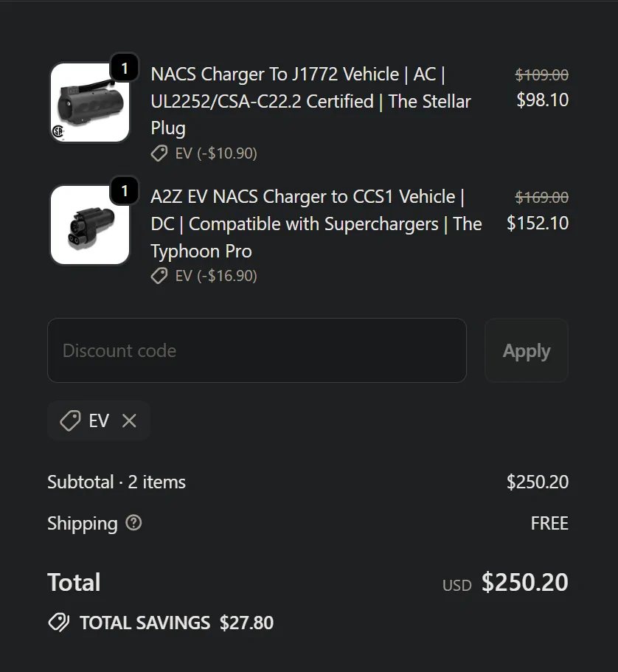Open the Shipping help question mark icon
This screenshot has width=618, height=672.
tap(133, 523)
